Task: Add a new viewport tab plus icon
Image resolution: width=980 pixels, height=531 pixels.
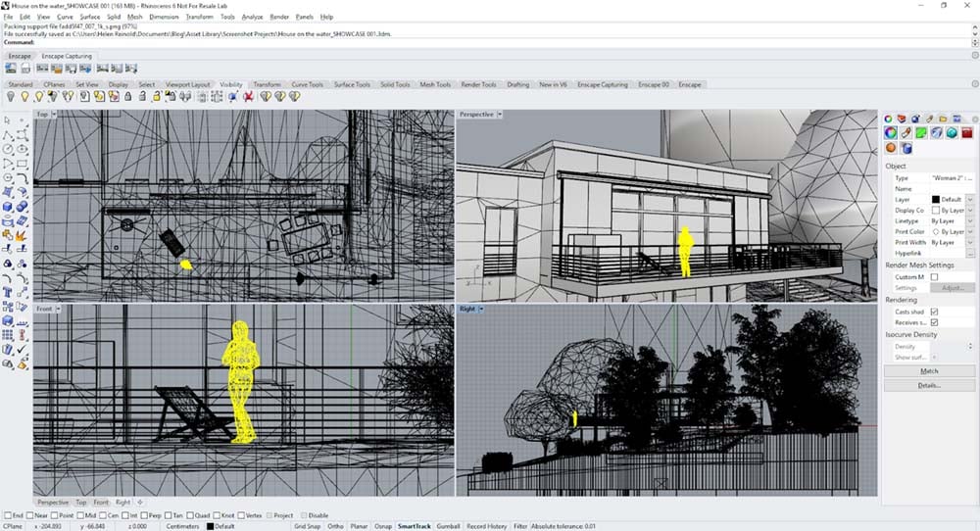Action: 140,503
